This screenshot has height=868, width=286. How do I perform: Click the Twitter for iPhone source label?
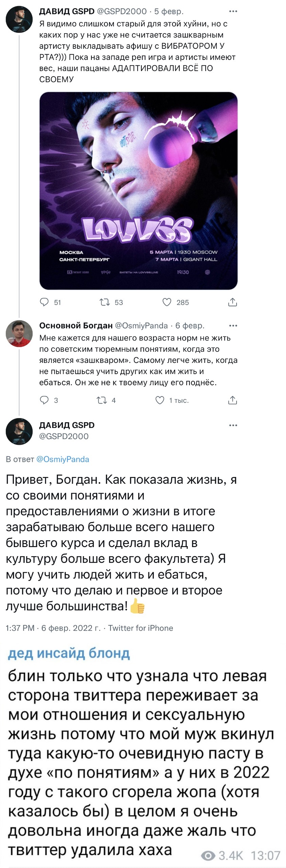click(x=141, y=628)
